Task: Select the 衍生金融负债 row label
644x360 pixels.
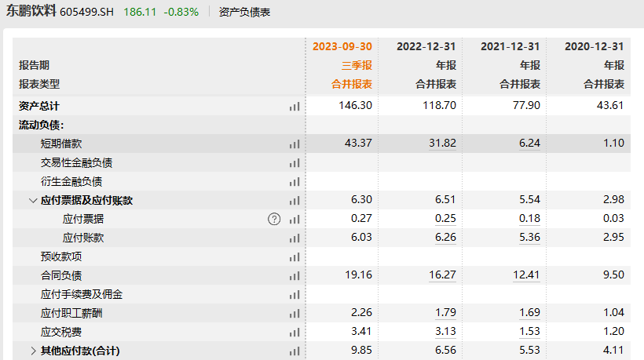Action: click(x=71, y=182)
